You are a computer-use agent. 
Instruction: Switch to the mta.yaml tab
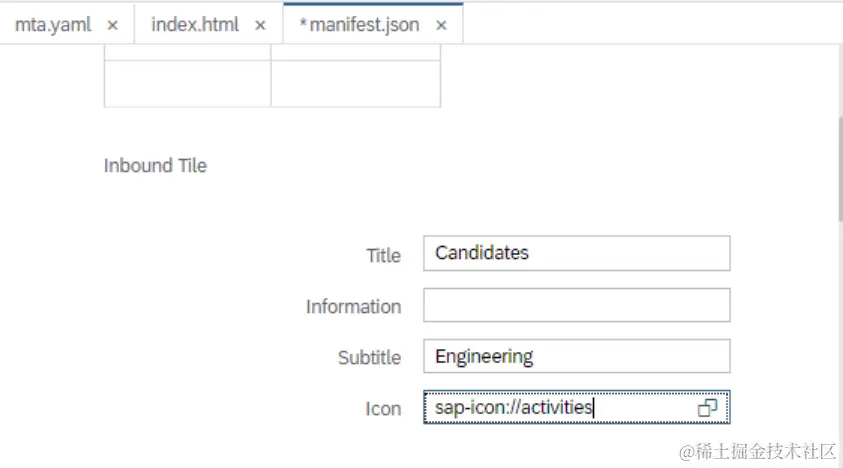pos(52,25)
